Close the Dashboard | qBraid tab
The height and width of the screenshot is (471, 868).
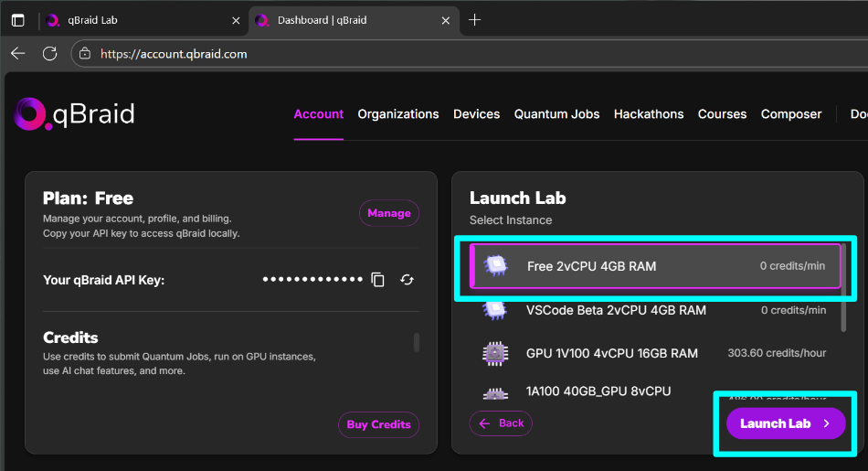point(446,20)
